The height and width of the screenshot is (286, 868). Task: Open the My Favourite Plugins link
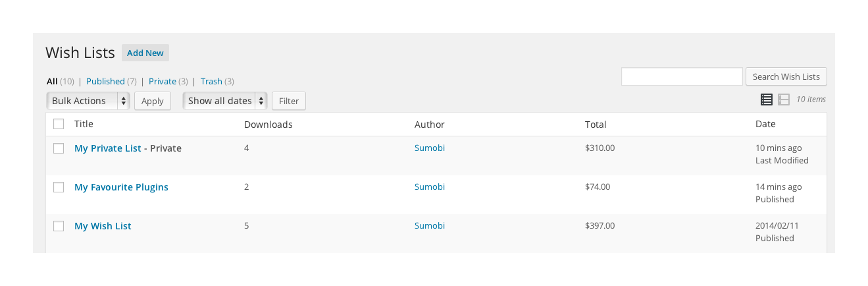pyautogui.click(x=121, y=187)
